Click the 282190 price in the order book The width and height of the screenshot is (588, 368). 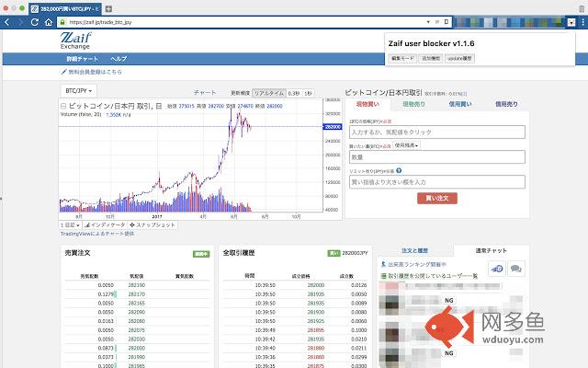(137, 285)
